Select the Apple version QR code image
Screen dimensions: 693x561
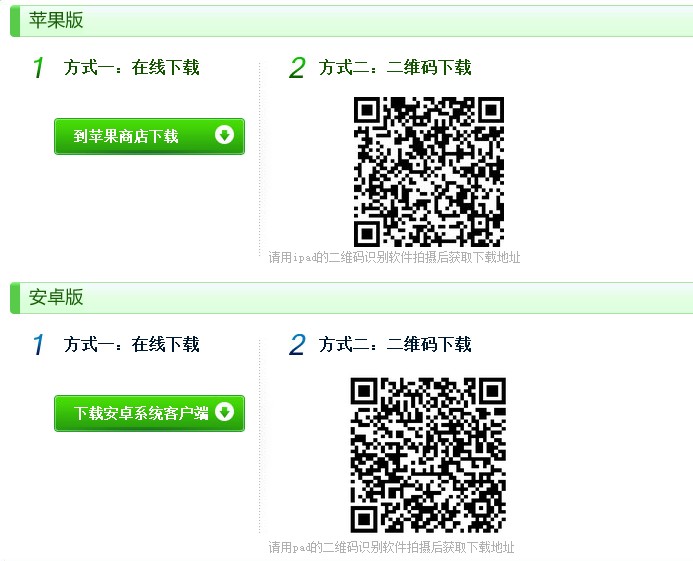click(x=429, y=172)
